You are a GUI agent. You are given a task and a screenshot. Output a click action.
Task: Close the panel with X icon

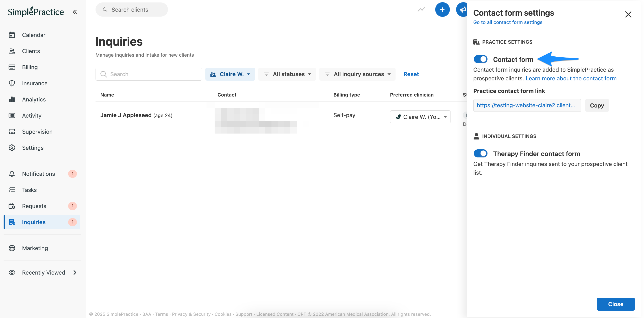coord(628,15)
